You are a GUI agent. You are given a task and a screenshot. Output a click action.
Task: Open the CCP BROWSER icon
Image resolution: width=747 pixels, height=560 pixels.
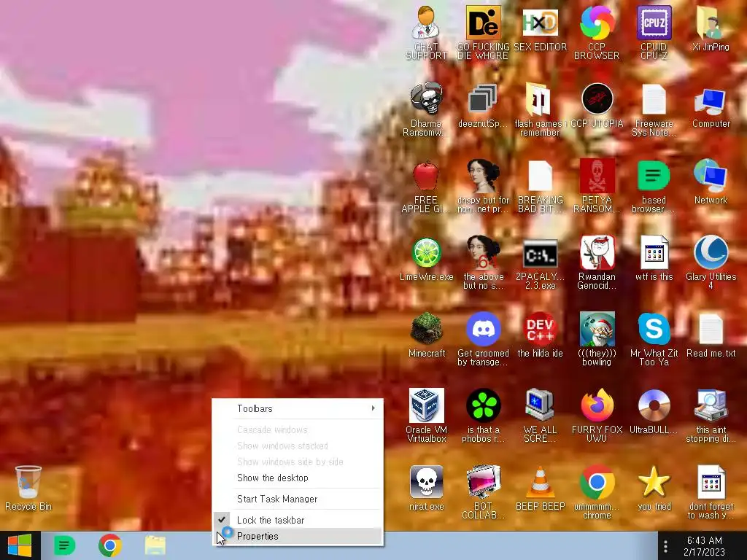[x=597, y=32]
